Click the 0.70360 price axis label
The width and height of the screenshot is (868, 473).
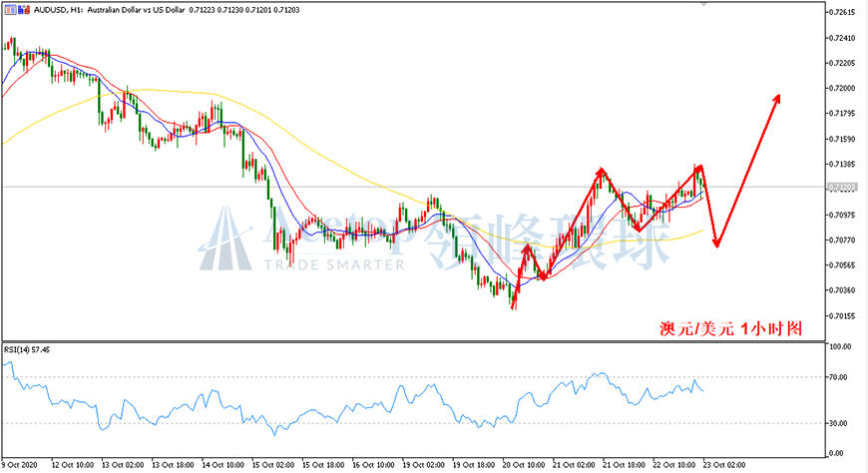(842, 290)
